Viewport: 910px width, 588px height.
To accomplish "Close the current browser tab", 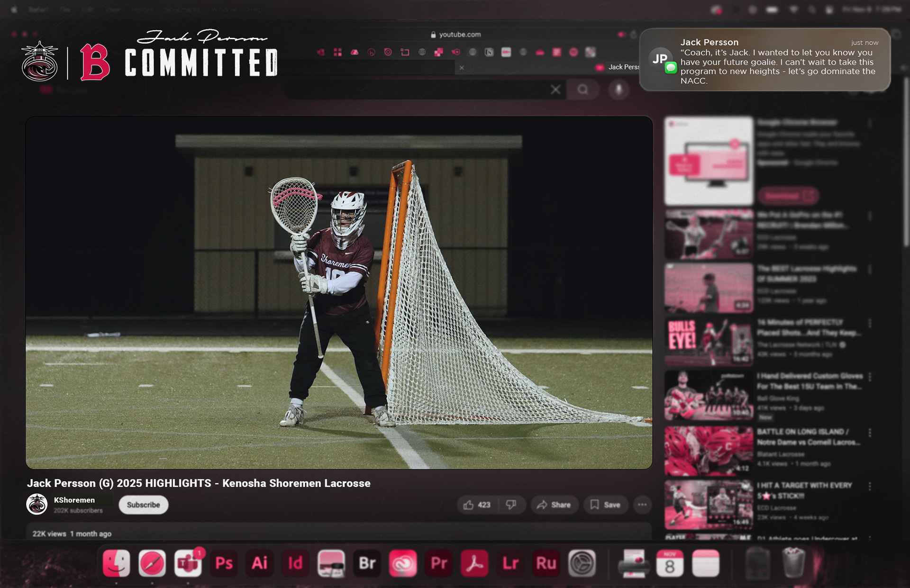I will coord(462,68).
